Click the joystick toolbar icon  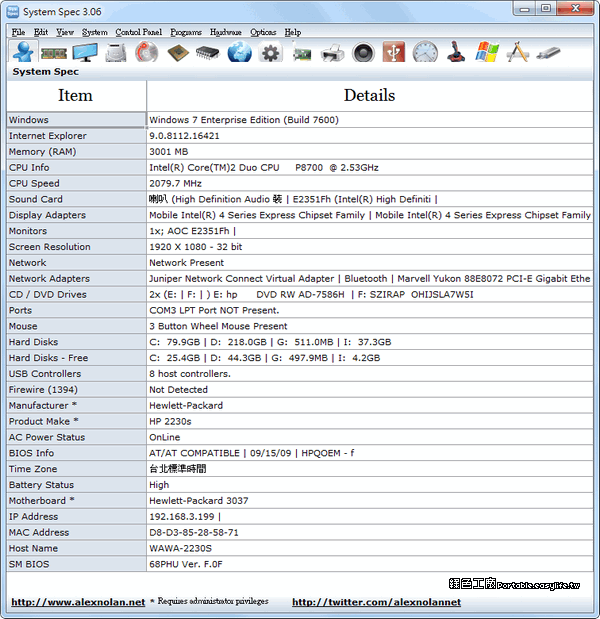point(456,52)
